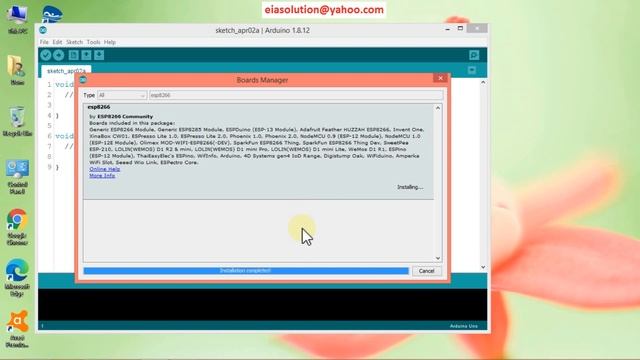Click editor scrollbar down arrow in Arduino window
The width and height of the screenshot is (640, 360).
pyautogui.click(x=483, y=267)
